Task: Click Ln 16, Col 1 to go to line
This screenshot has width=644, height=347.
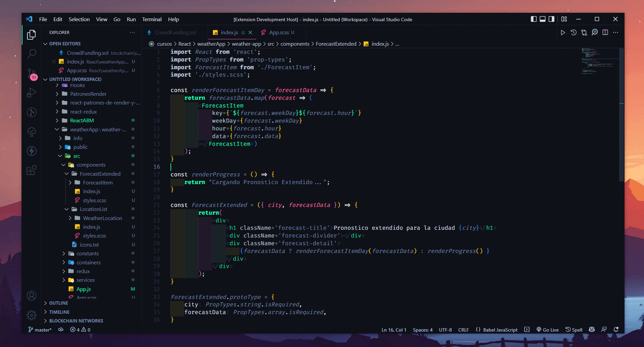Action: 394,330
